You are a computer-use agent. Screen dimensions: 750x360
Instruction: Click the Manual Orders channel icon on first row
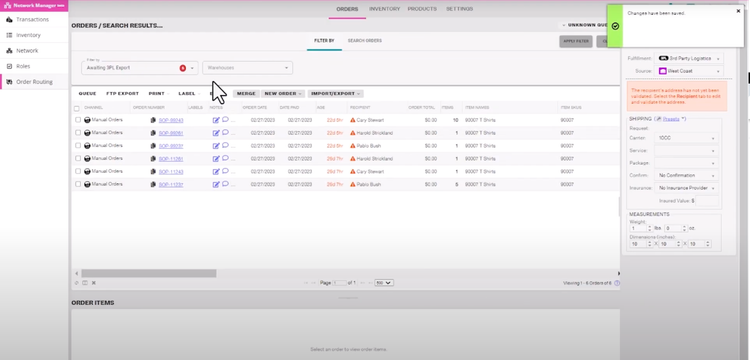click(x=87, y=120)
